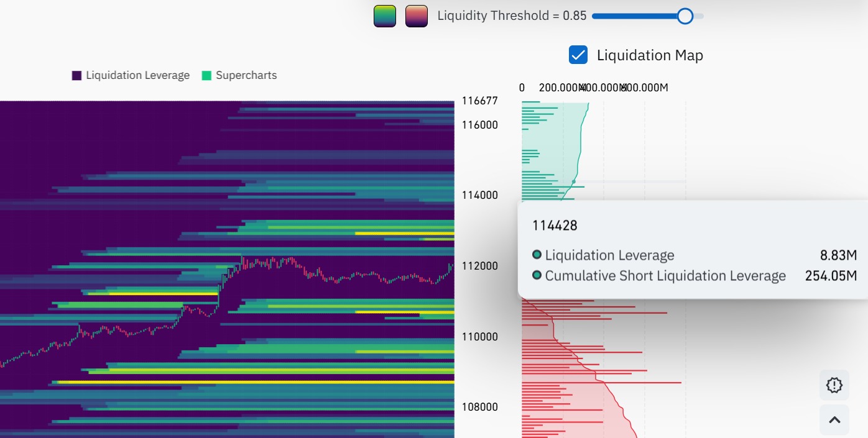Click the bullet beside Cumulative Short Liquidation Leverage
Viewport: 868px width, 438px height.
[x=537, y=275]
